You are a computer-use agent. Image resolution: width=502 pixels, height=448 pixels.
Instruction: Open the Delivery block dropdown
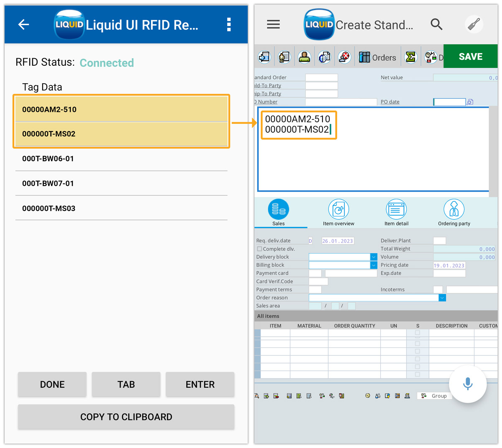pos(373,257)
